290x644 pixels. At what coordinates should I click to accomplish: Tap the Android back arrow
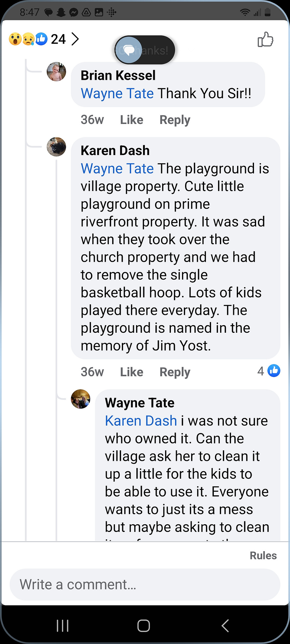225,626
